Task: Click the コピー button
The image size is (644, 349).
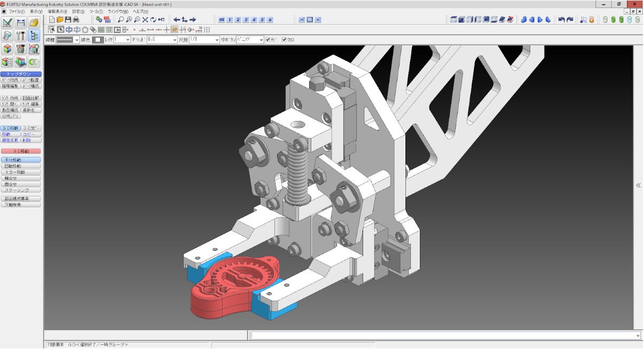Action: (32, 134)
